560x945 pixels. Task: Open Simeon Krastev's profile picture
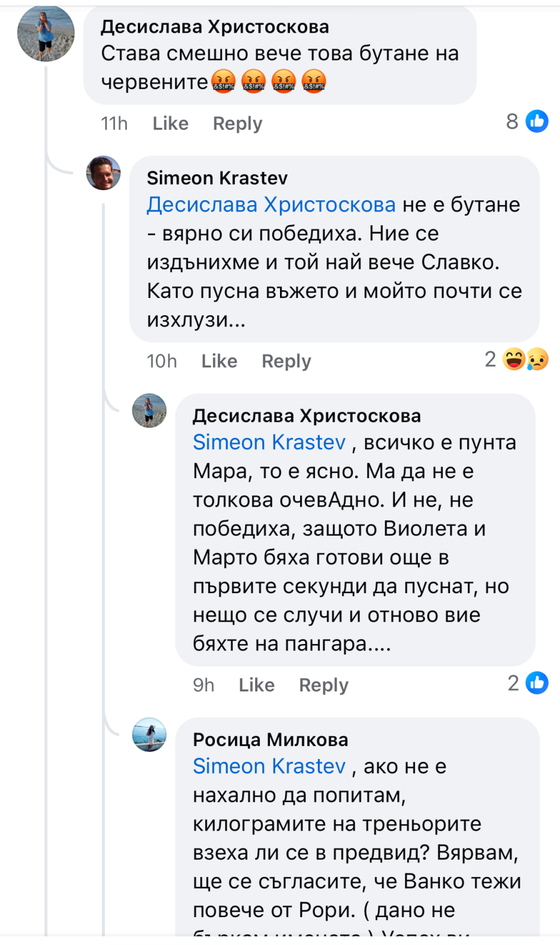coord(104,173)
